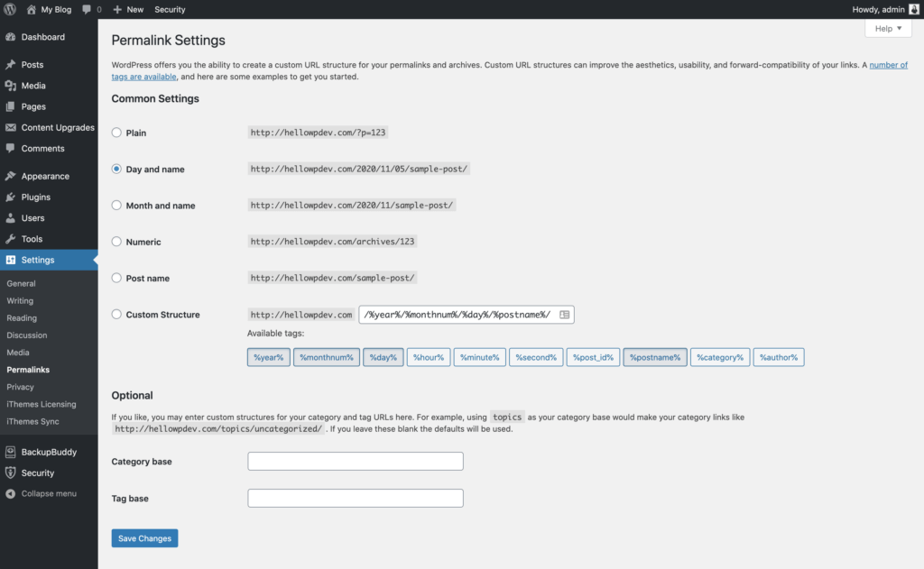Select the Plain permalink radio button
Image resolution: width=924 pixels, height=569 pixels.
[116, 133]
